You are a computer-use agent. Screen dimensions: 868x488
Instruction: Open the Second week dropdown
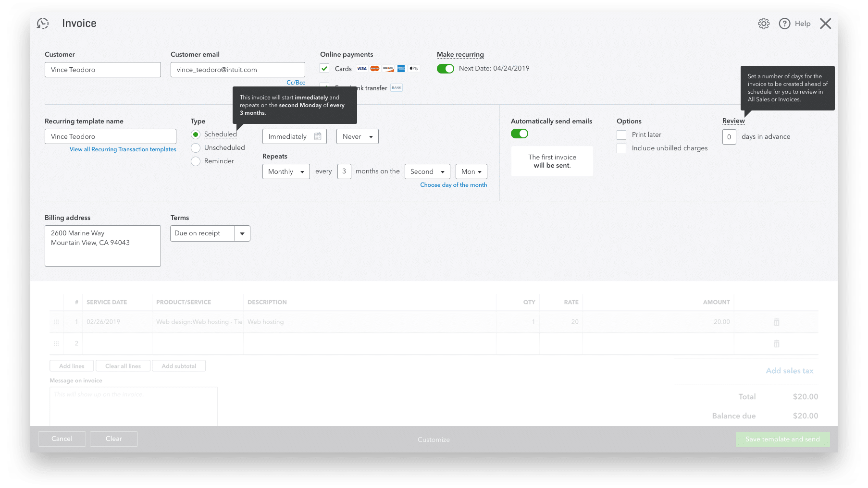(427, 171)
